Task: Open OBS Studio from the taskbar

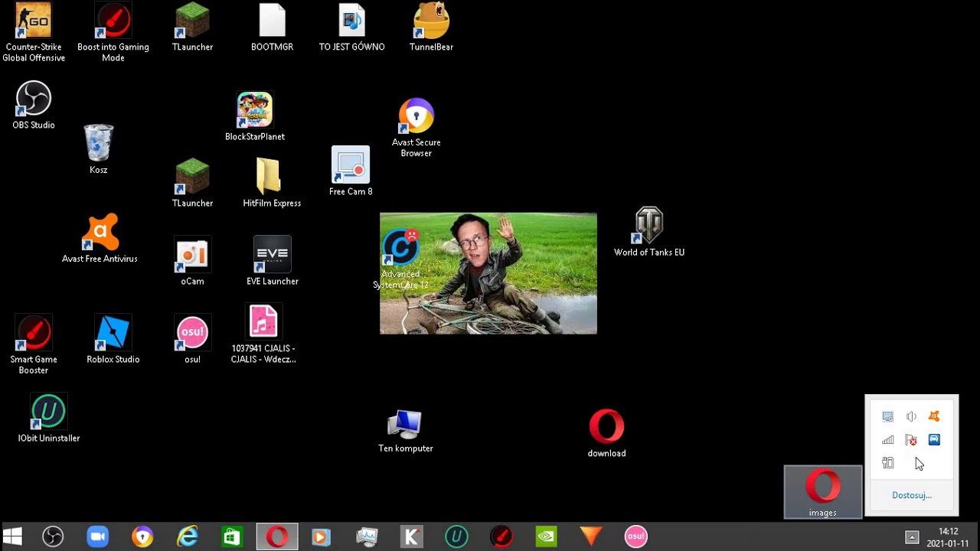Action: pyautogui.click(x=53, y=536)
